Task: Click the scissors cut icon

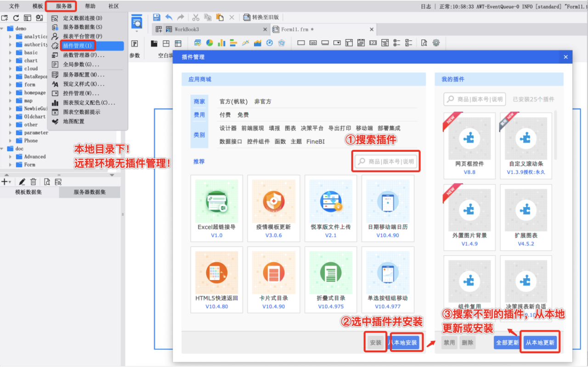Action: pos(196,17)
